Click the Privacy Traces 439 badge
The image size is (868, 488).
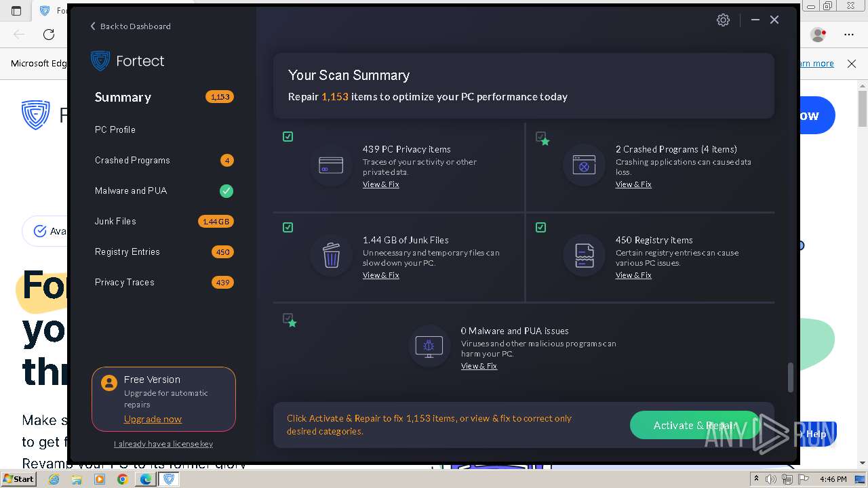click(222, 283)
